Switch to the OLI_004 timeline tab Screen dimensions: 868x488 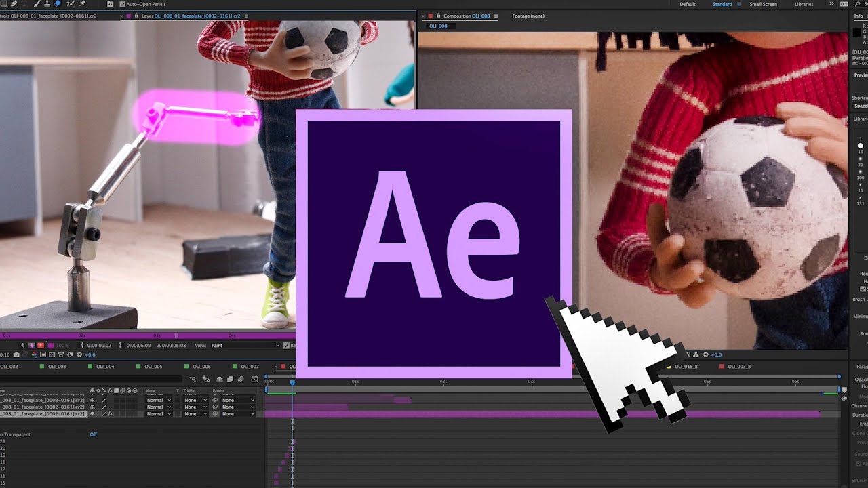click(x=105, y=367)
